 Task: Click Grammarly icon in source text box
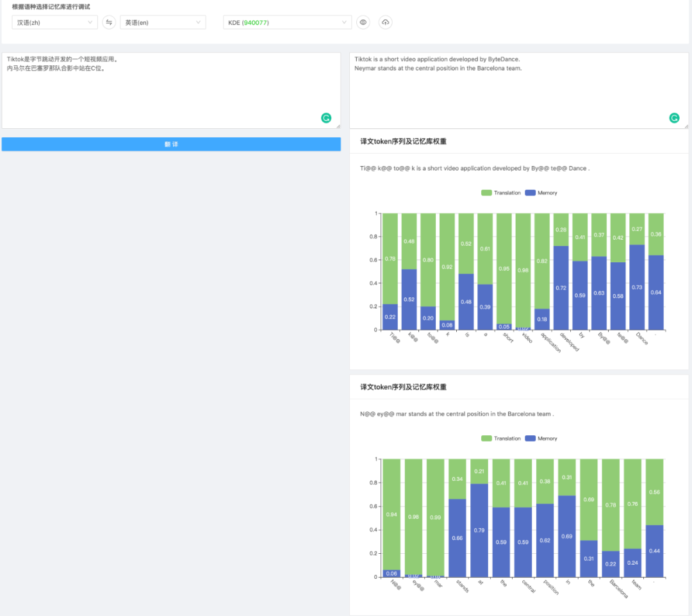click(x=326, y=118)
